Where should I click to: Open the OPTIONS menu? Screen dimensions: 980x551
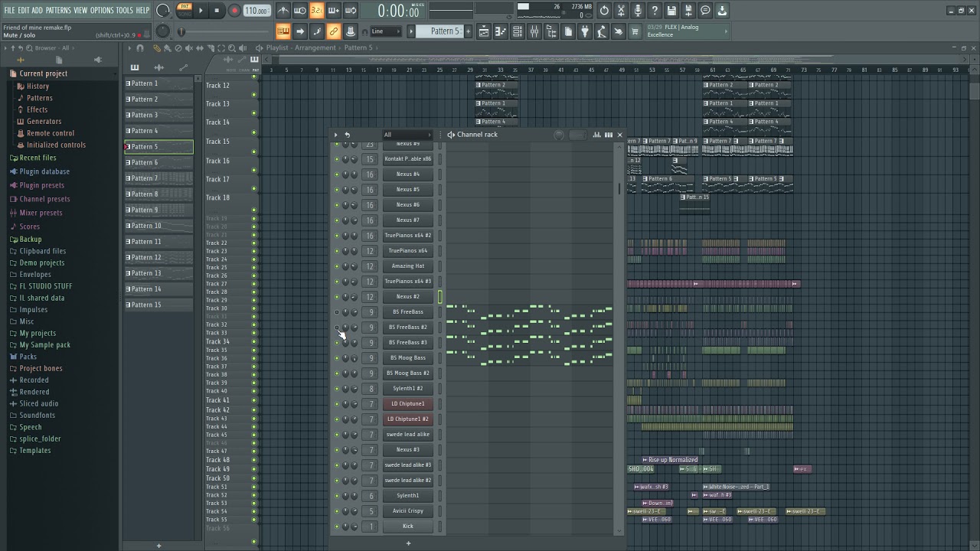coord(102,10)
